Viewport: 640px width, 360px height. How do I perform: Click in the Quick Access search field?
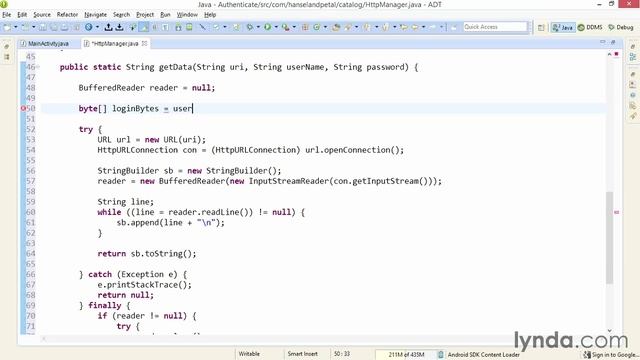(496, 27)
